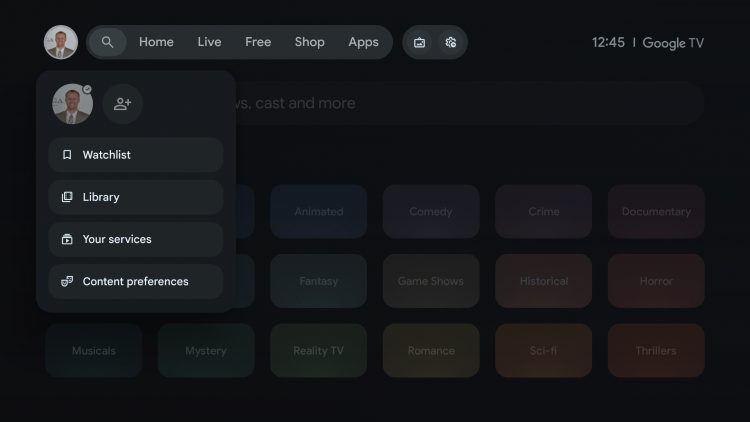Screen dimensions: 750x422
Task: Open the Thrillers genre card
Action: [656, 351]
